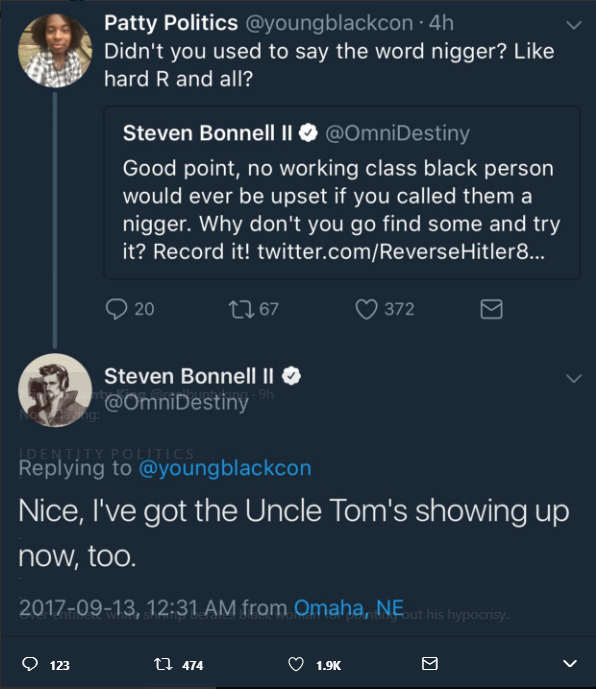Viewport: 596px width, 689px height.
Task: Open the Omaha, NE location link
Action: click(x=349, y=608)
